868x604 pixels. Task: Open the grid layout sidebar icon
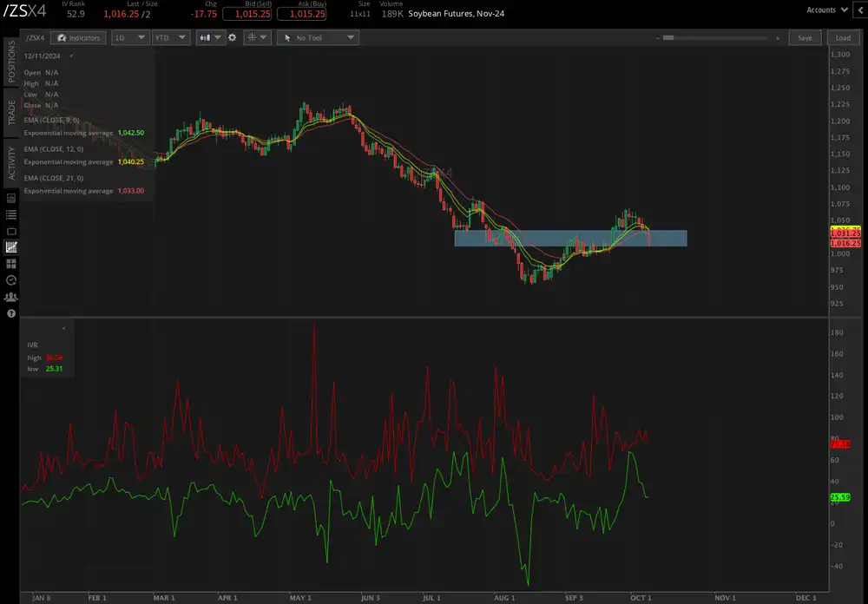pos(11,264)
